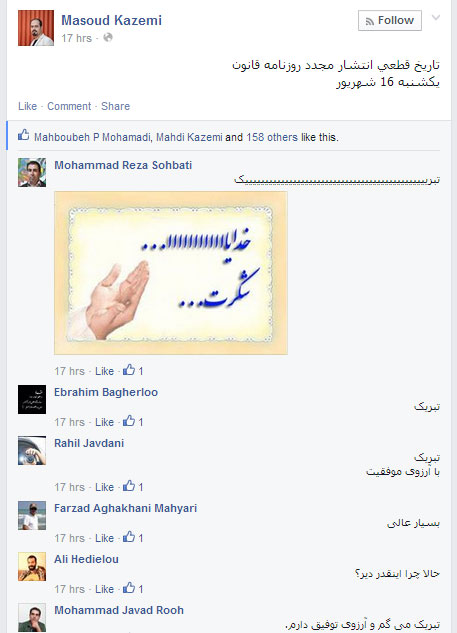Open the post options dropdown arrow

point(436,18)
